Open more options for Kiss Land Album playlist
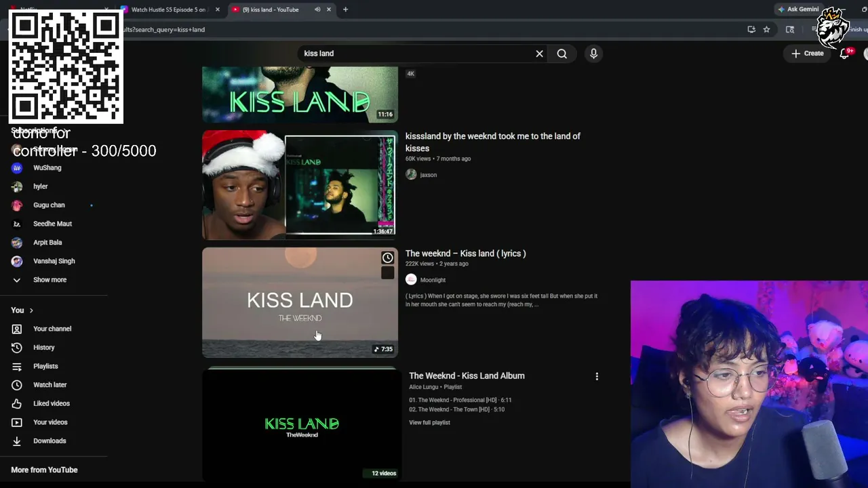 click(597, 376)
